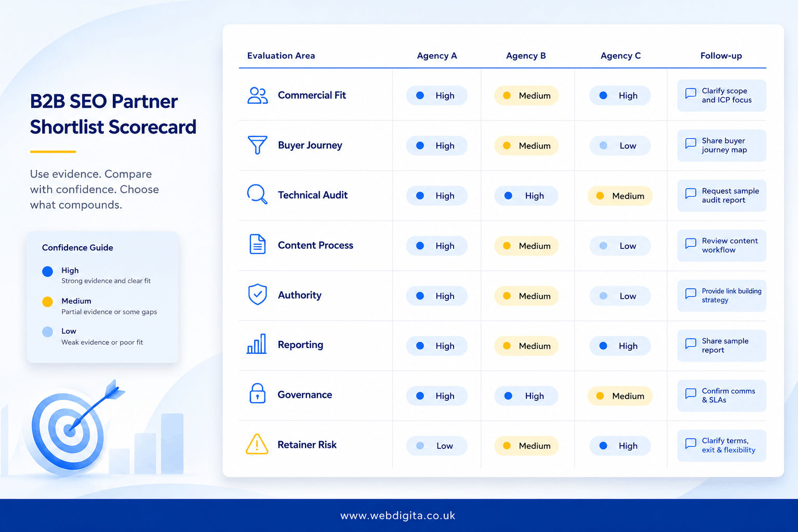
Task: Click the Technical Audit row label
Action: [313, 195]
